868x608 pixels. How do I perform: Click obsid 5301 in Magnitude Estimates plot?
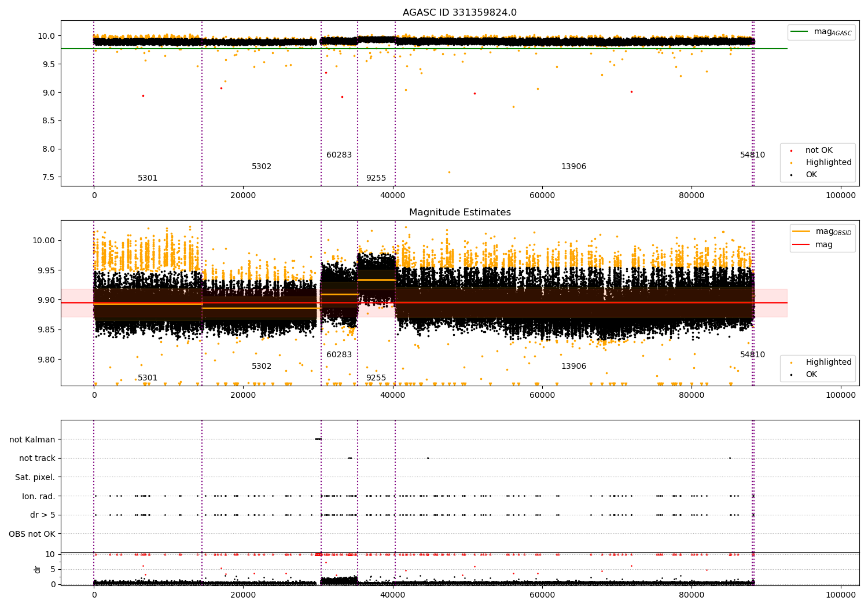(148, 378)
